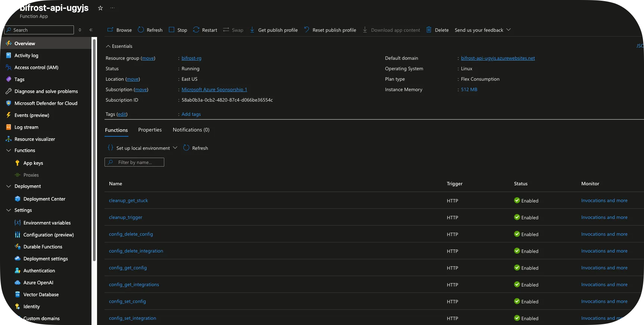Click the Restart icon in toolbar
This screenshot has width=644, height=325.
(196, 30)
